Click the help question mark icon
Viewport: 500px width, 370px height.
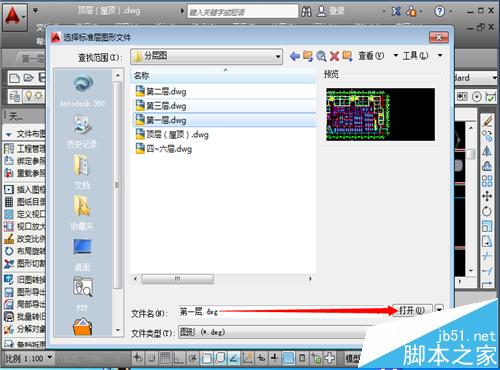click(x=440, y=12)
